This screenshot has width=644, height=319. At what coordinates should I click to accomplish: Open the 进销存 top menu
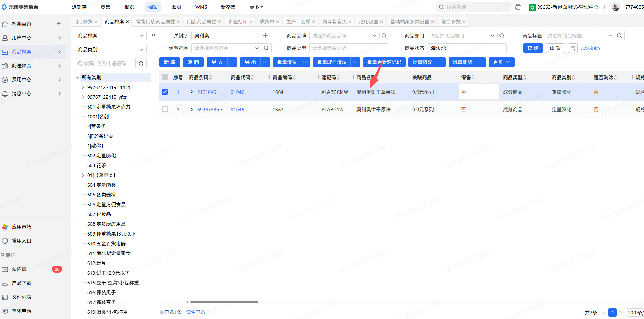pyautogui.click(x=79, y=7)
